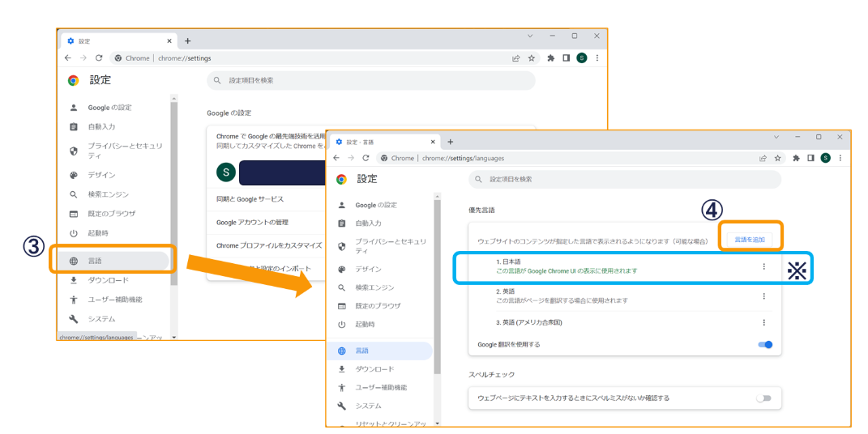The height and width of the screenshot is (434, 868).
Task: Open Chrome three-dot menu in languages window
Action: [x=840, y=158]
